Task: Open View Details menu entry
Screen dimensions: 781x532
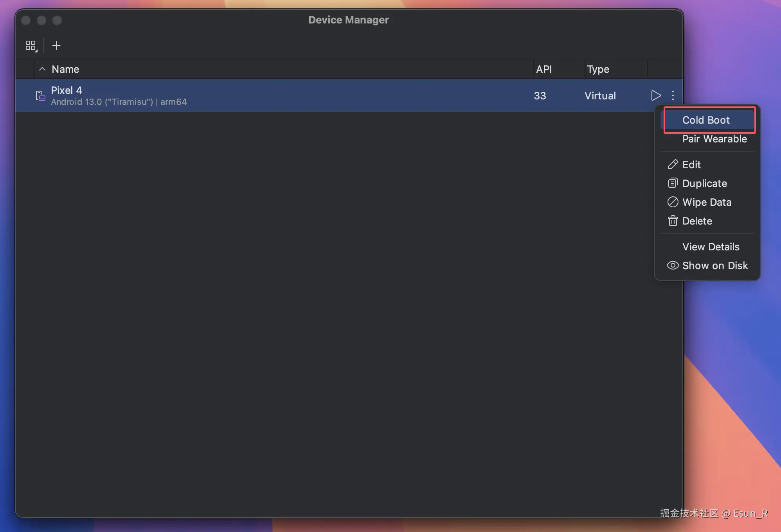Action: click(711, 247)
